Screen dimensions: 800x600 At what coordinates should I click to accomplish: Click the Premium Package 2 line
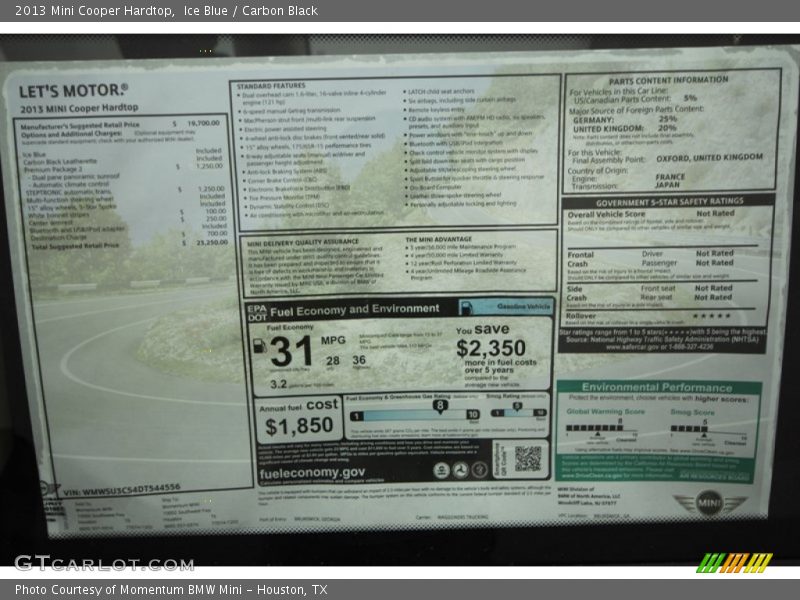(x=53, y=169)
